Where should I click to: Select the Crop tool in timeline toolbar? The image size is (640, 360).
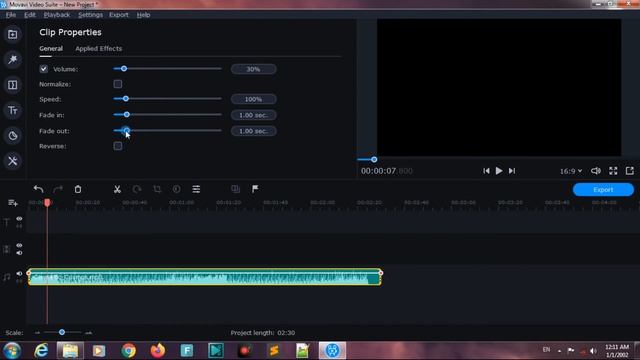click(157, 189)
